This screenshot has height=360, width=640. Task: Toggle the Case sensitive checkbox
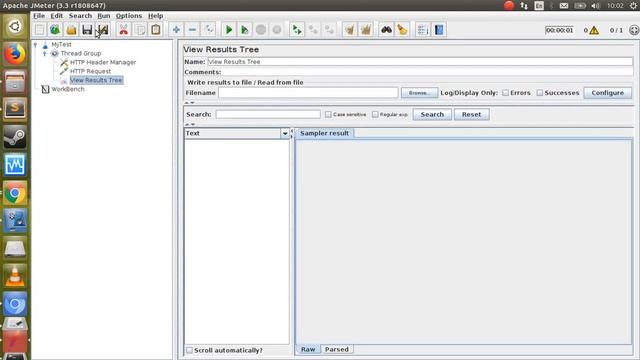[328, 115]
